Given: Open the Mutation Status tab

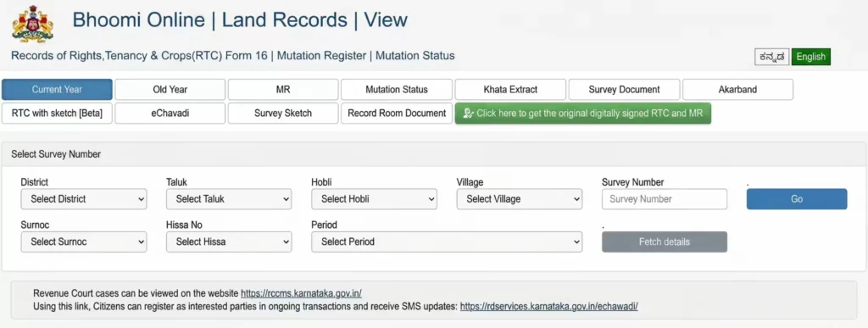Looking at the screenshot, I should click(397, 90).
